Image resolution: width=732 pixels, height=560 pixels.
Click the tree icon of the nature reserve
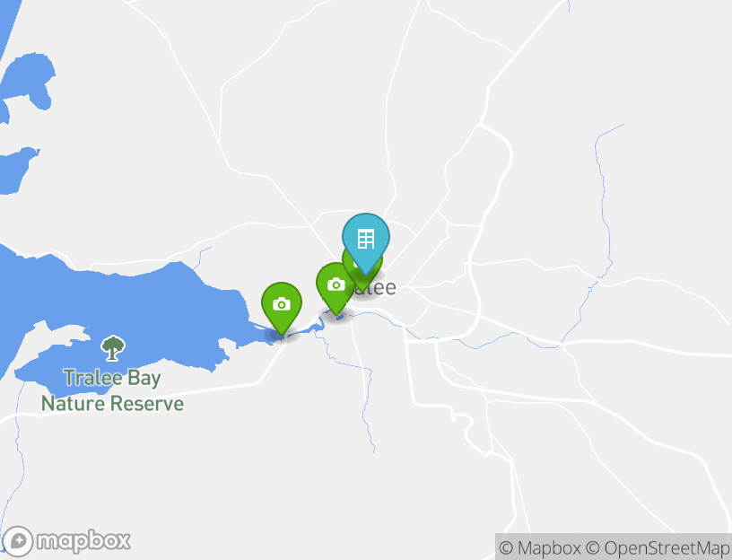[112, 348]
